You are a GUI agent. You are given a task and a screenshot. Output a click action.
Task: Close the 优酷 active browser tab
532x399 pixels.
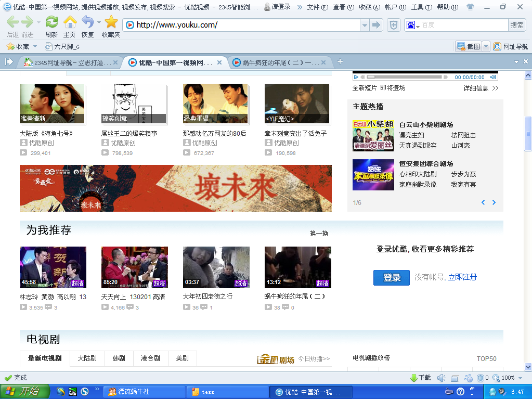[219, 62]
